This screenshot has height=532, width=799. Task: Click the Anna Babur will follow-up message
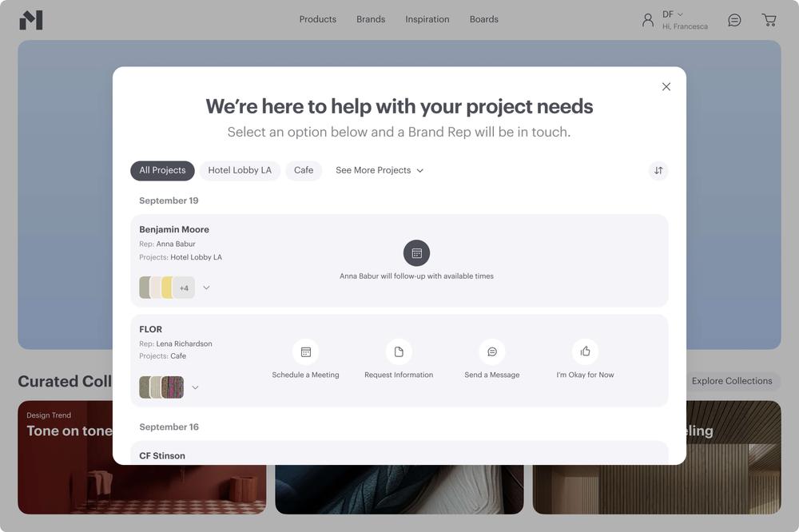(416, 276)
